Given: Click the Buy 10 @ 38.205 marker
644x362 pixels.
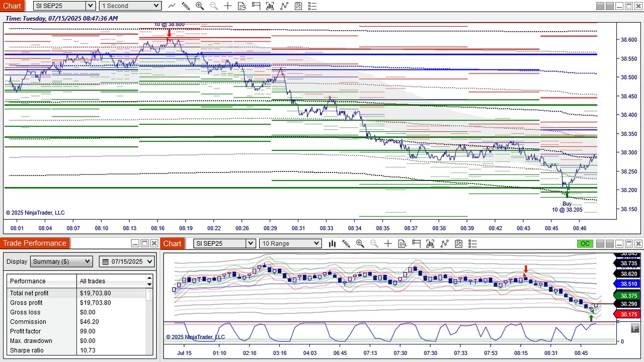Looking at the screenshot, I should [567, 206].
